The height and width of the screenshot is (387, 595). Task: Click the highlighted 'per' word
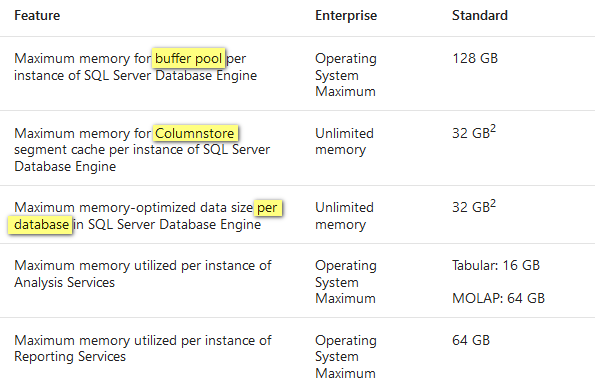pos(268,208)
